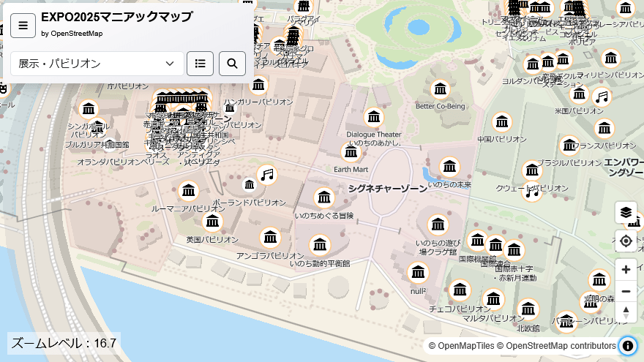Click music note marker near 米国パビリオン

tap(602, 97)
